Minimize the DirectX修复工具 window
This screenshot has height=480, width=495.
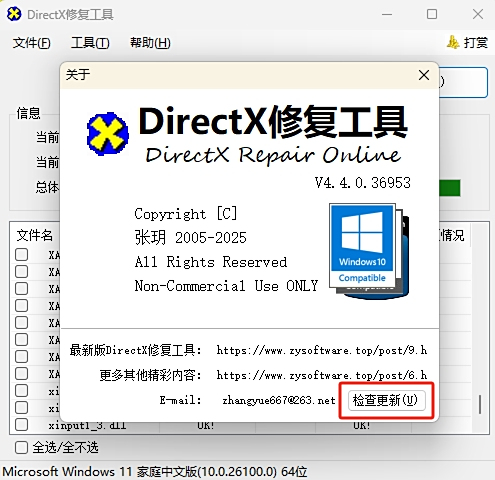pyautogui.click(x=387, y=14)
